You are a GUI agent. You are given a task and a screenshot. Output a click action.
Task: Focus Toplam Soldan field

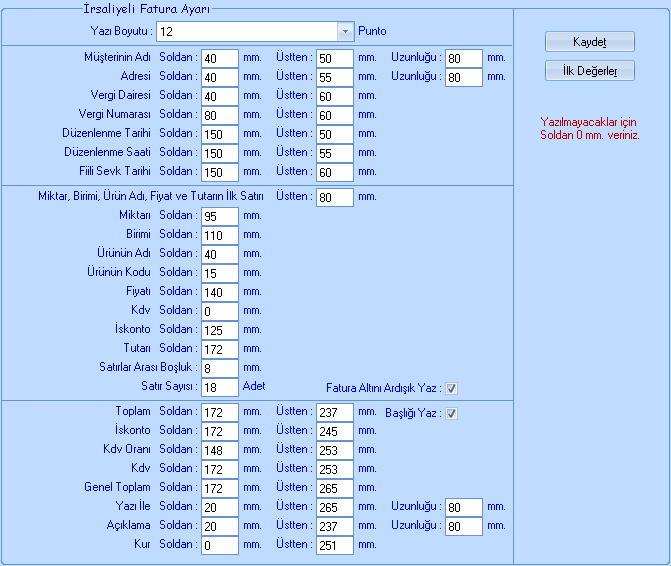(220, 412)
